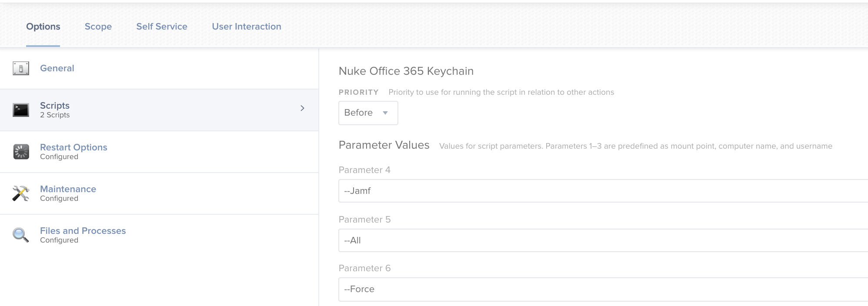Click the General switch icon
The width and height of the screenshot is (868, 306).
pos(21,68)
